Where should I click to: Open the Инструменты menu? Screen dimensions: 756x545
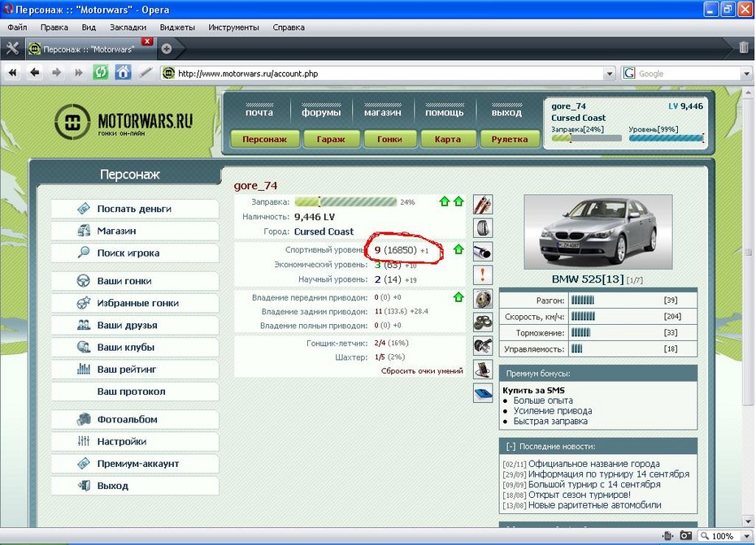point(233,28)
